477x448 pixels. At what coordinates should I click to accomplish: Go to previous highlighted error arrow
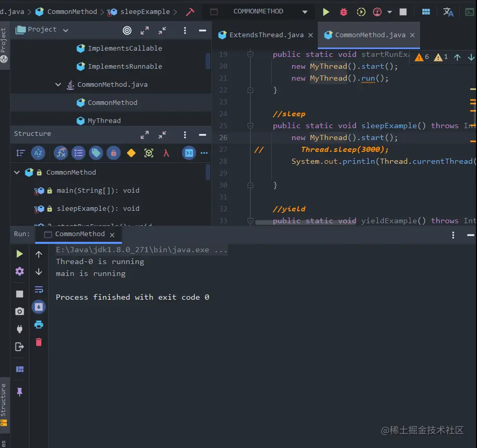coord(457,57)
